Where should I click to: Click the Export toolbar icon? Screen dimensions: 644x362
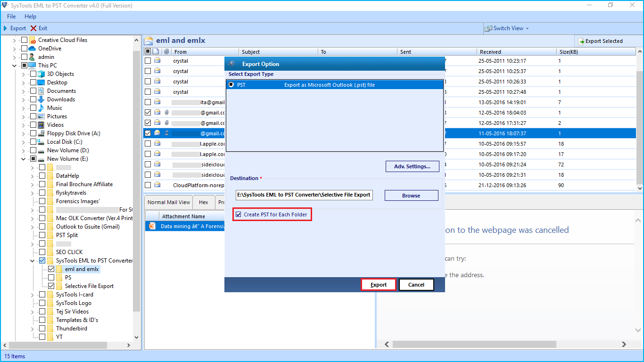pyautogui.click(x=5, y=28)
